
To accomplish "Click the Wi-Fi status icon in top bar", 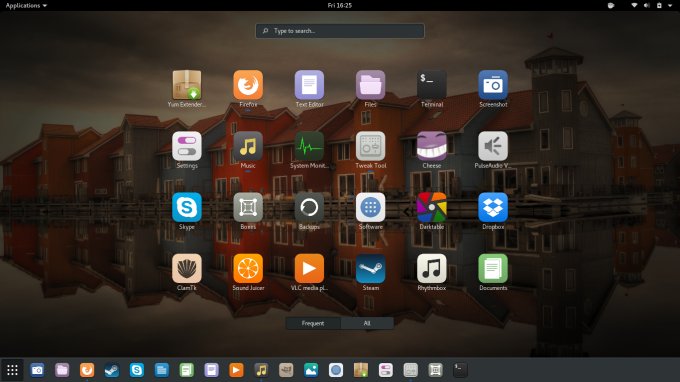I will (x=634, y=5).
